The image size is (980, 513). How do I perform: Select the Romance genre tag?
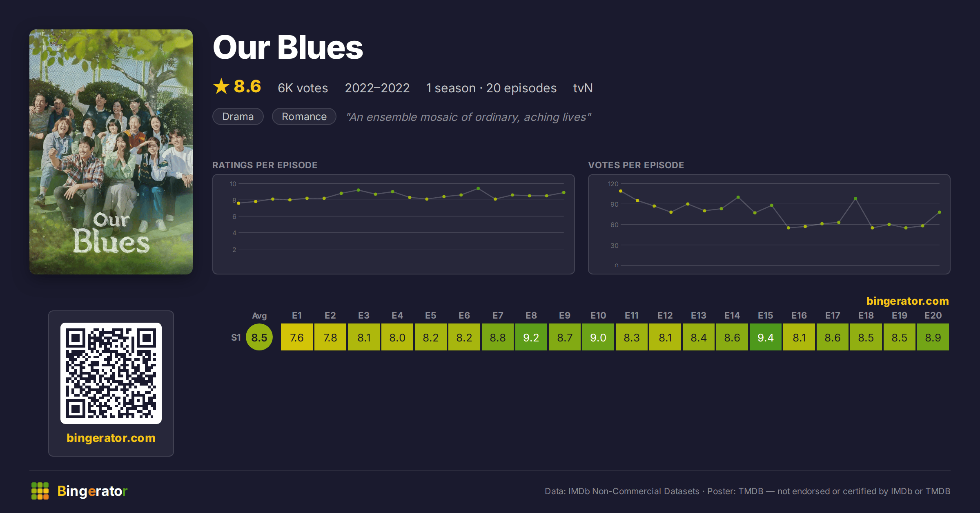click(x=304, y=116)
